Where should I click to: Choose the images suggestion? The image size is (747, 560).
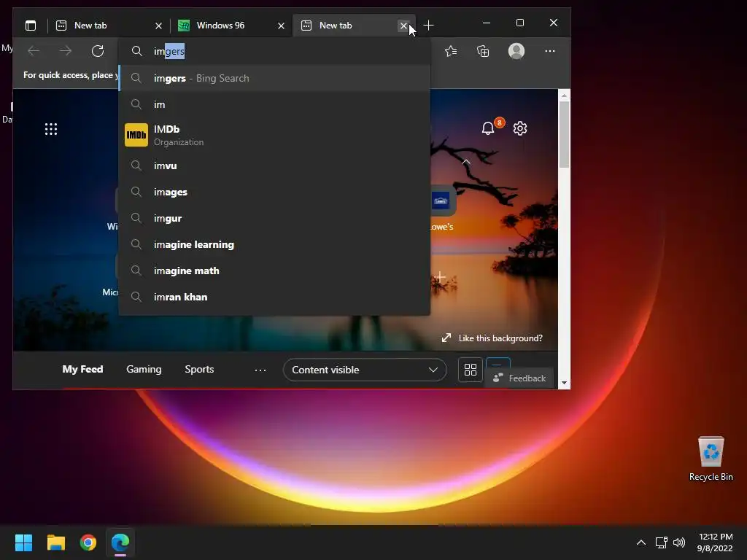point(274,192)
